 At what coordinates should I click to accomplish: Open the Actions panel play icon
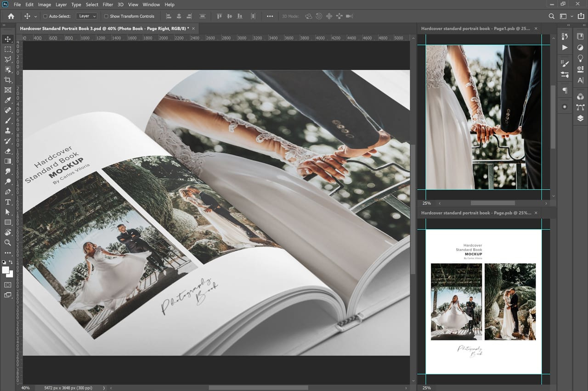(565, 48)
